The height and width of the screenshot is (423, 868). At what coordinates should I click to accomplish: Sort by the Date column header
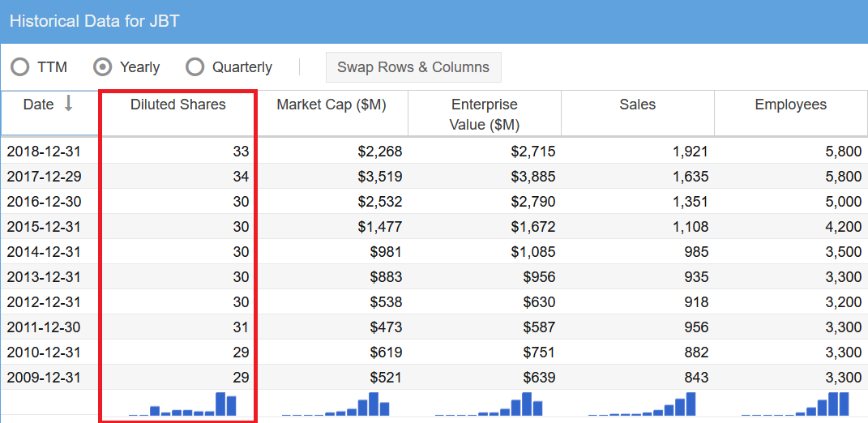[x=49, y=113]
